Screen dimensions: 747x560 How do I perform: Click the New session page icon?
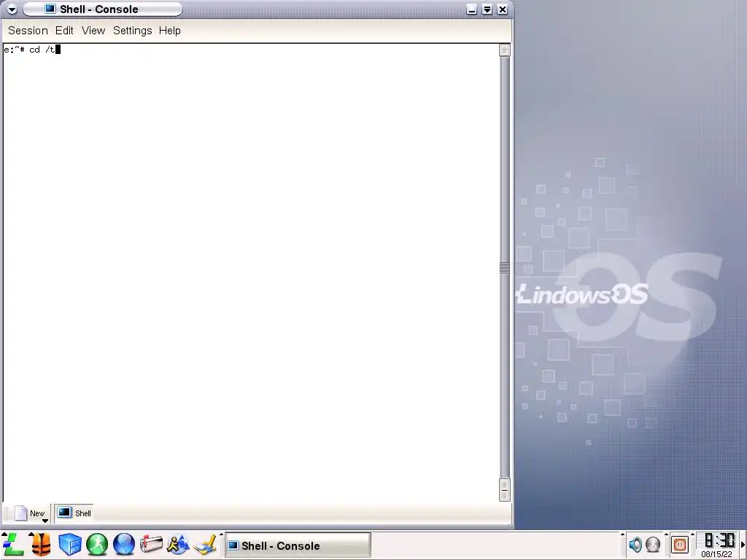(x=21, y=513)
